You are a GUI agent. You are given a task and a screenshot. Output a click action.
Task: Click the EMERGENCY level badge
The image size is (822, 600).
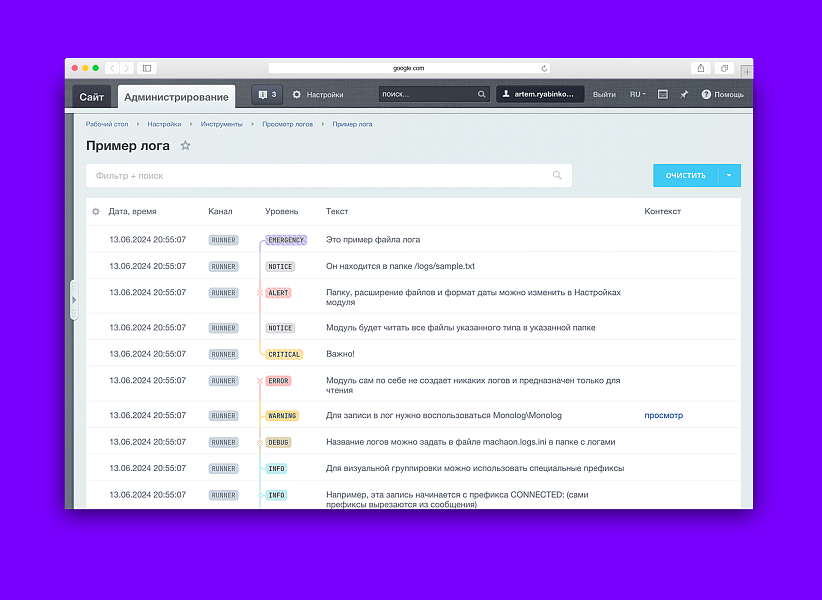(286, 240)
